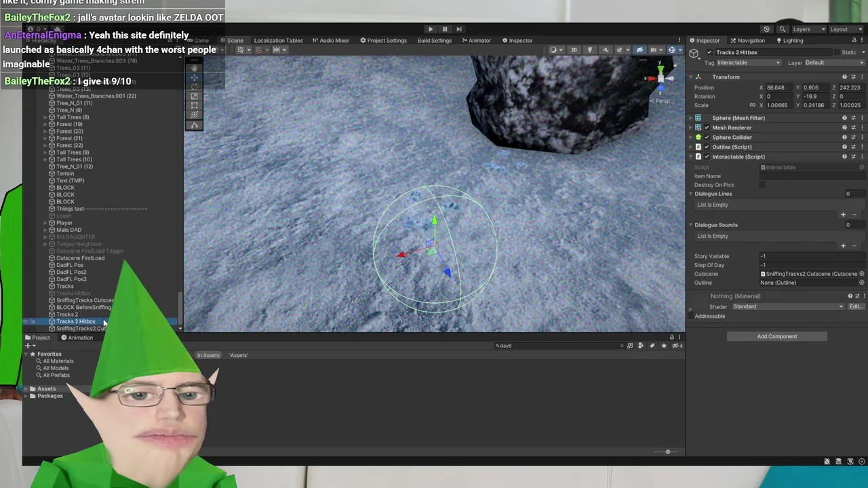The image size is (868, 488).
Task: Open the Audio Mixer tab
Action: [x=330, y=41]
